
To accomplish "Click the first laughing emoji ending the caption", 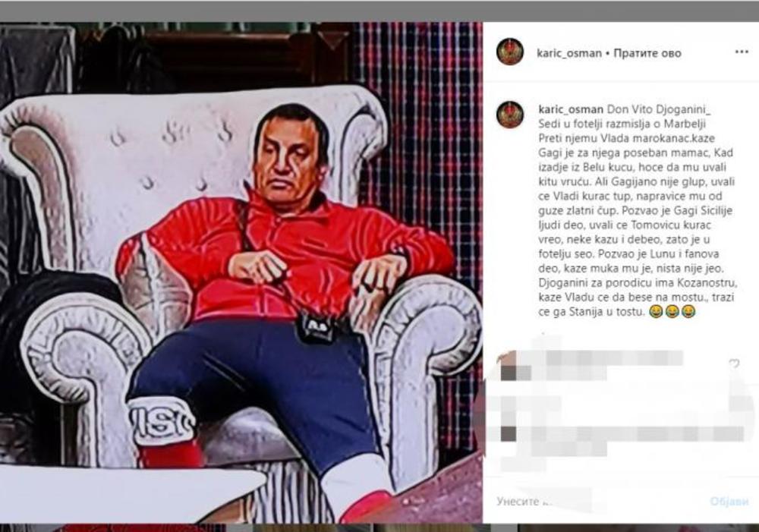I will [x=656, y=312].
